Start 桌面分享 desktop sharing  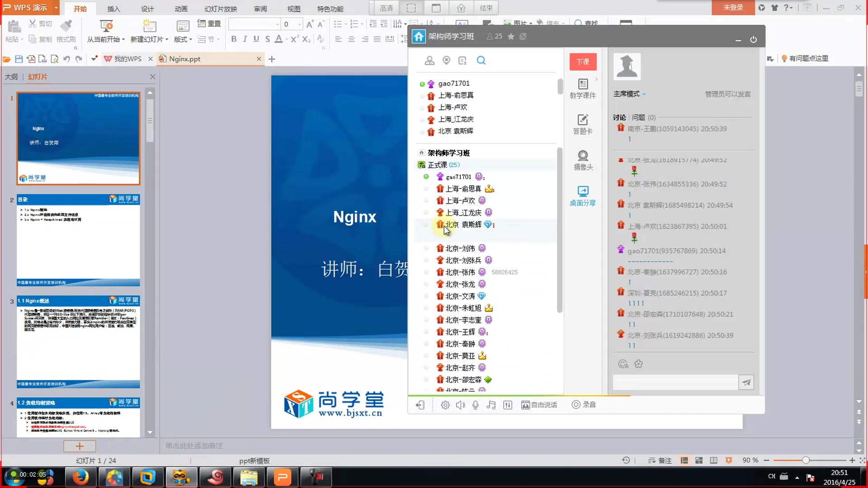pos(583,196)
